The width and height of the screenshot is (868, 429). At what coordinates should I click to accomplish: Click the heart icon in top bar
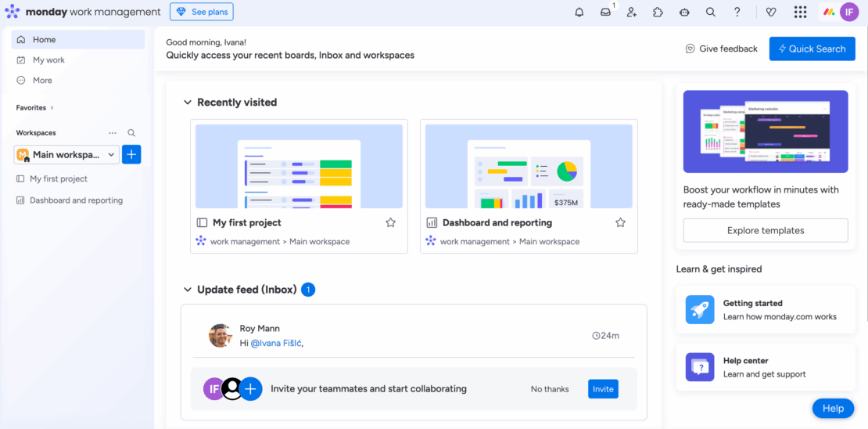pyautogui.click(x=771, y=13)
